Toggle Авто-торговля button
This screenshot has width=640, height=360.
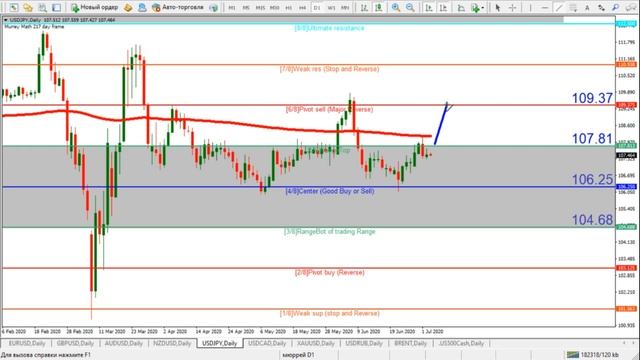pyautogui.click(x=178, y=7)
